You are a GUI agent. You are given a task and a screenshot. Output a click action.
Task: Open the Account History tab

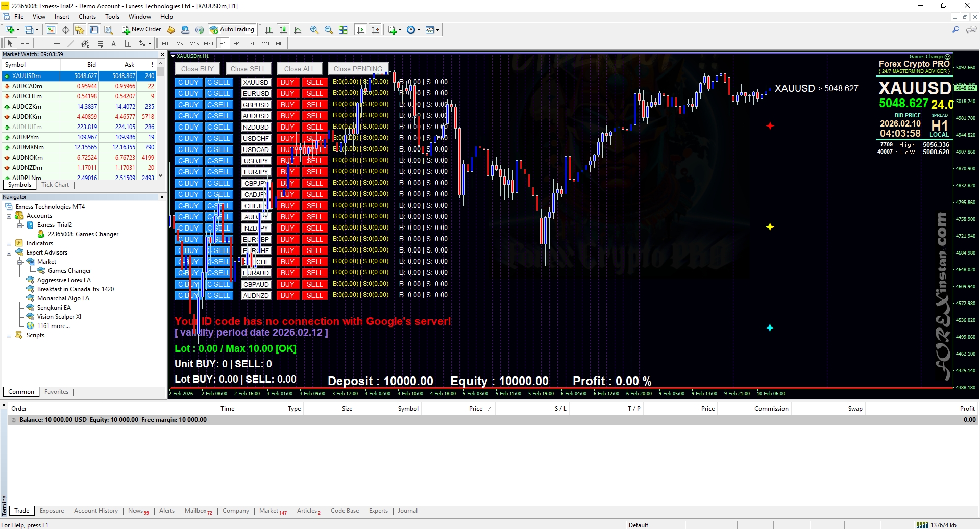(96, 511)
